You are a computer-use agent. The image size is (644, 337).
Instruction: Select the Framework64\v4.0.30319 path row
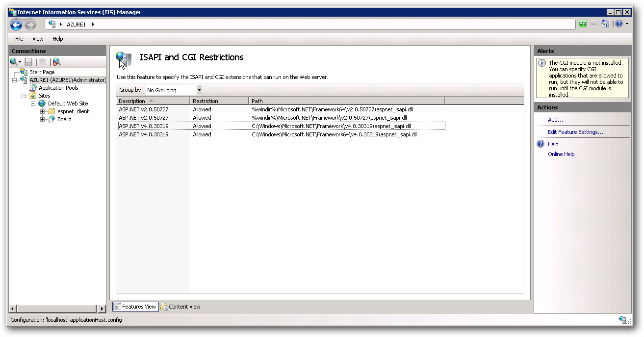tap(281, 134)
